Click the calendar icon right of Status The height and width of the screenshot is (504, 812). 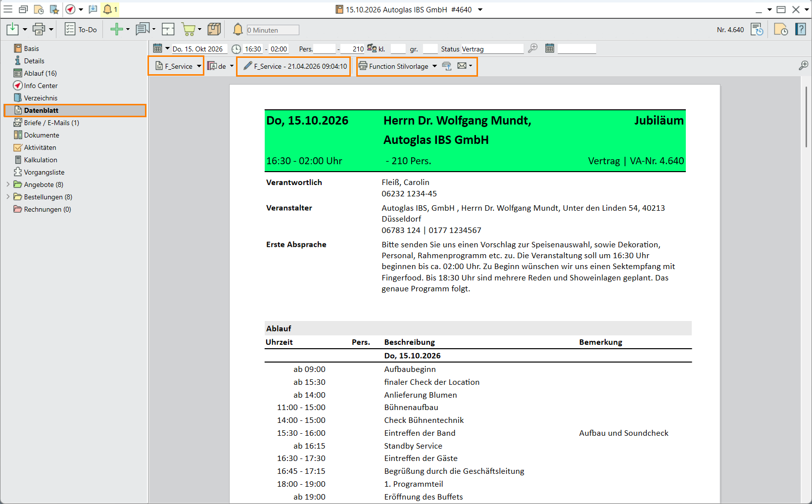(550, 48)
